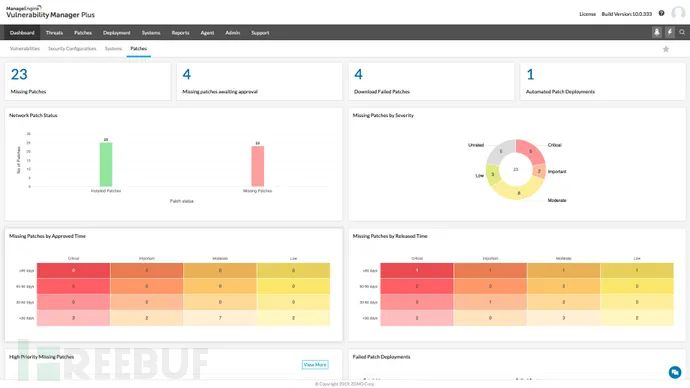Open the Admin menu
This screenshot has height=388, width=690.
(232, 33)
